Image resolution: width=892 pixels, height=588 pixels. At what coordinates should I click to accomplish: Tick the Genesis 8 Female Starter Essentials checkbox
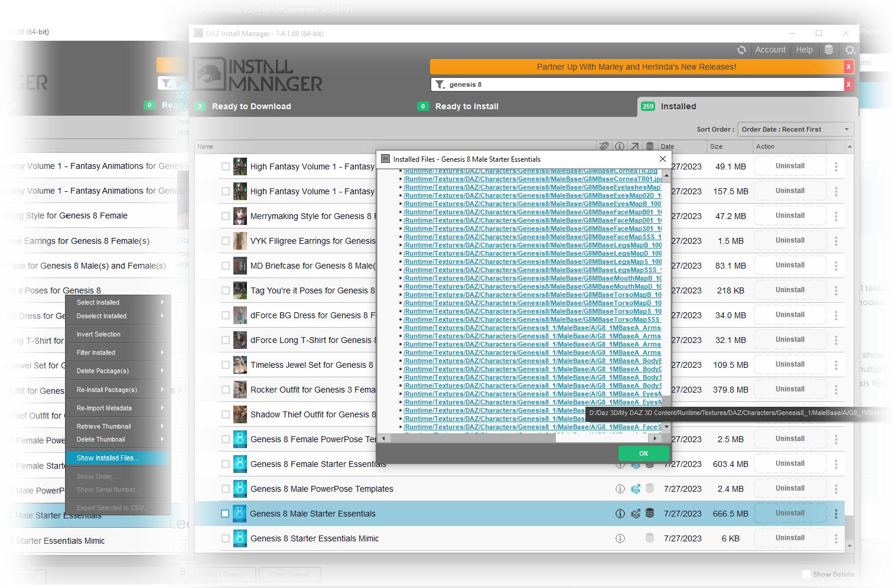click(226, 464)
